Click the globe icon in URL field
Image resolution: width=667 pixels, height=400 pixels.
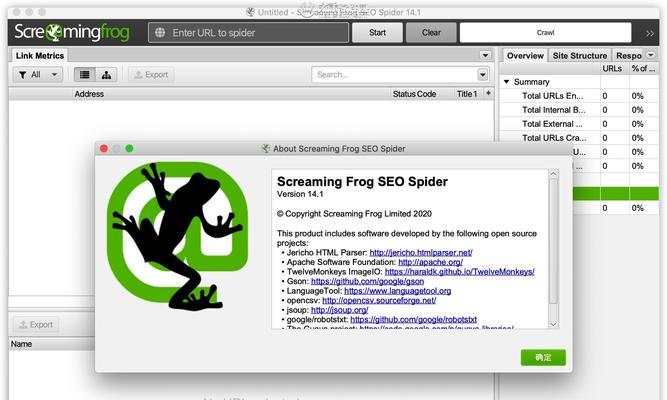(160, 32)
